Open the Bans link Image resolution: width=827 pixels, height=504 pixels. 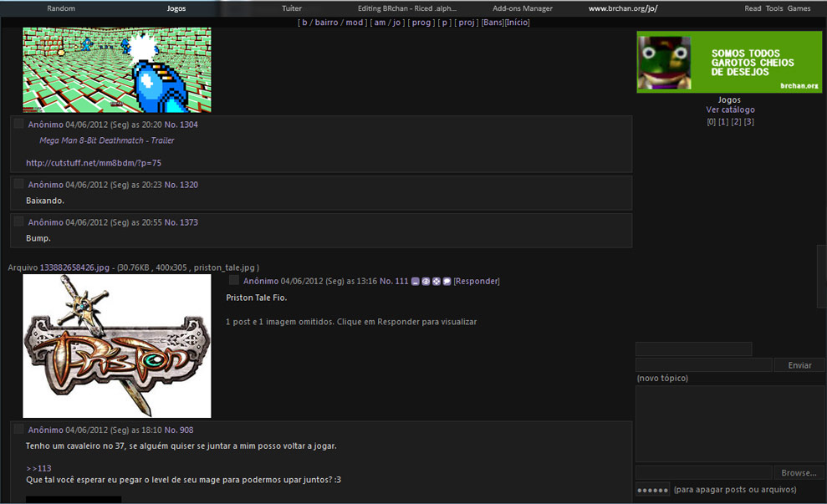pos(493,23)
